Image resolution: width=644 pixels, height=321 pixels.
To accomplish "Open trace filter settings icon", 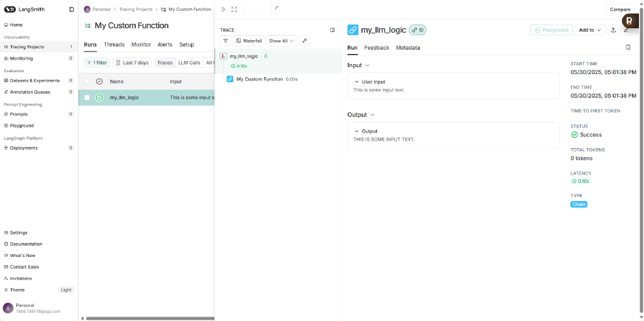I will (x=226, y=41).
